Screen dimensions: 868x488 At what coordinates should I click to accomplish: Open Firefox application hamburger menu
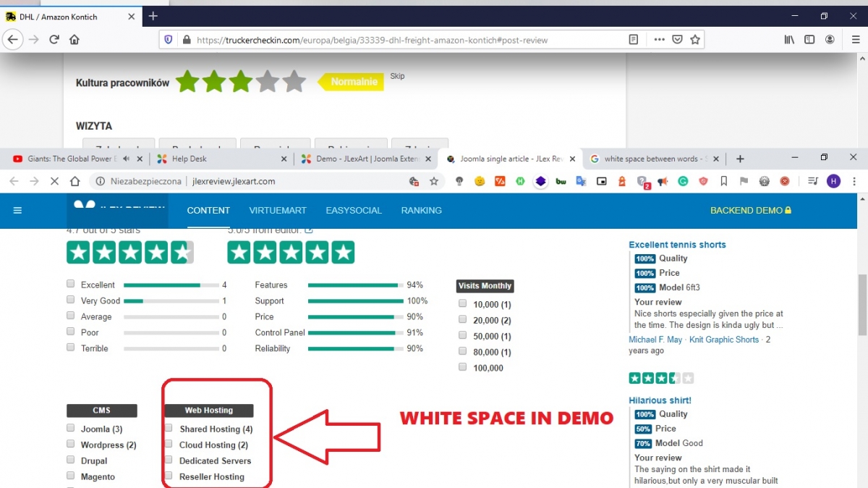pos(856,40)
